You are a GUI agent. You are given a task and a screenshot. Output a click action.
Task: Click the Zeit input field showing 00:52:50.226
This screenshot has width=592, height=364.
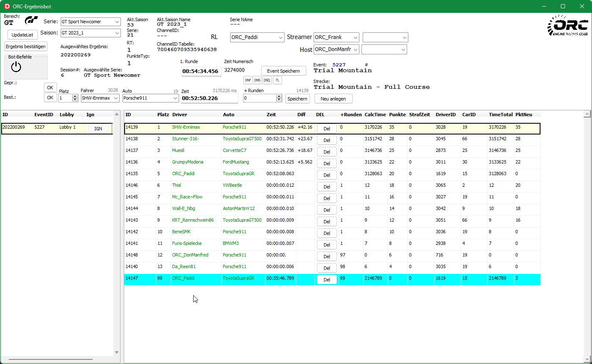pyautogui.click(x=209, y=98)
